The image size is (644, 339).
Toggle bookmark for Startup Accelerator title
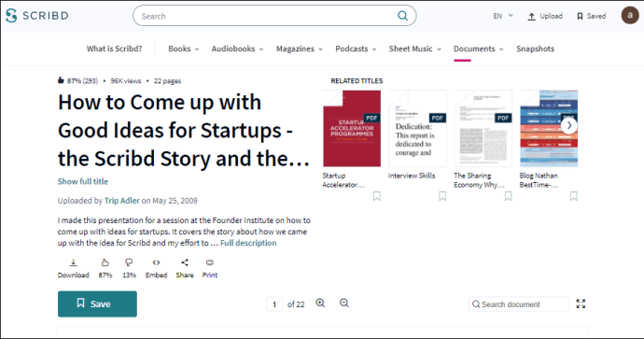[377, 196]
